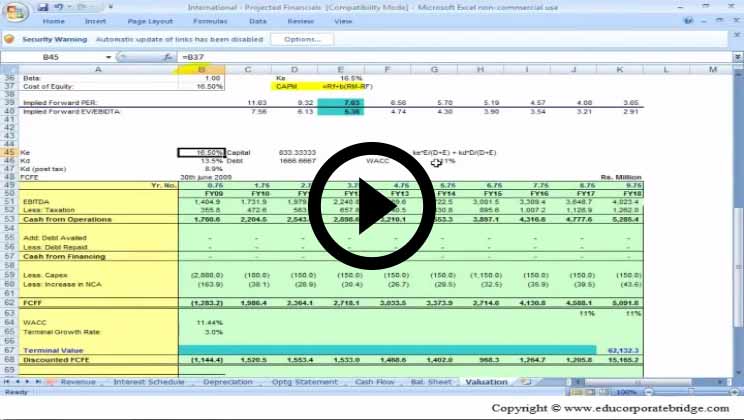Select column A header
This screenshot has width=744, height=420.
point(98,69)
